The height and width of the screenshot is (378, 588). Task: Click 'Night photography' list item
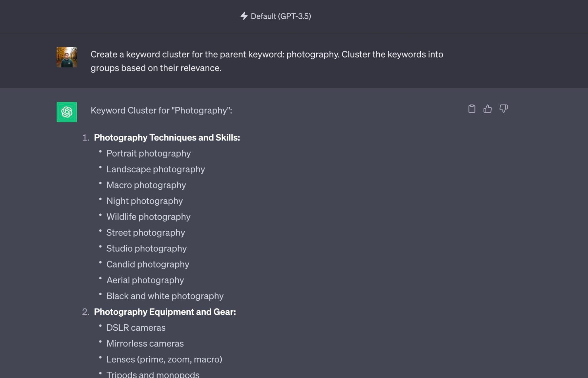click(x=144, y=201)
